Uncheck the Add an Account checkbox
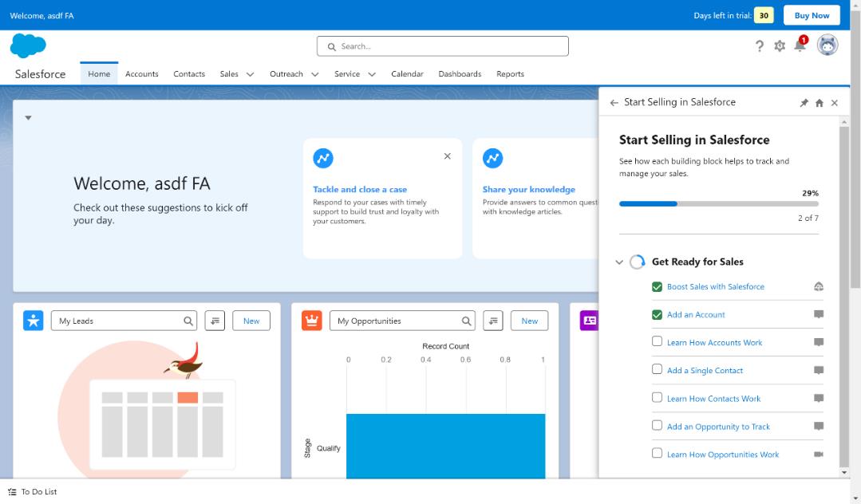Screen dimensions: 861x504 click(657, 314)
